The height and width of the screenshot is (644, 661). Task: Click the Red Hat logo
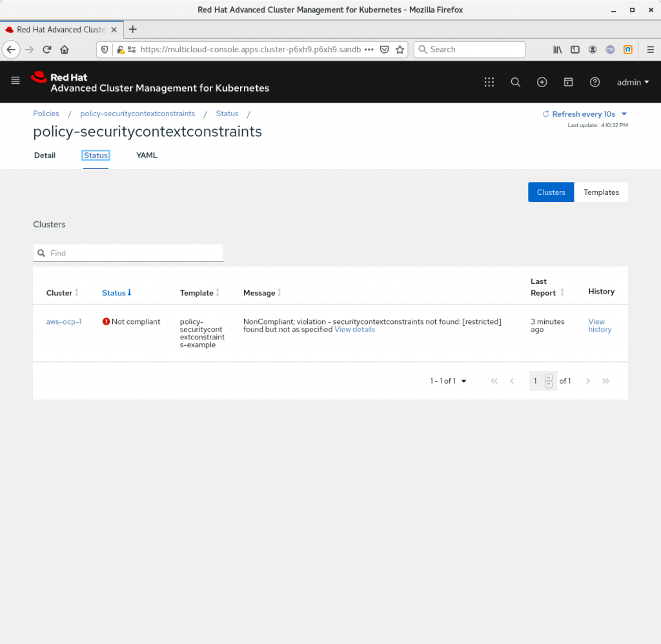[x=150, y=82]
